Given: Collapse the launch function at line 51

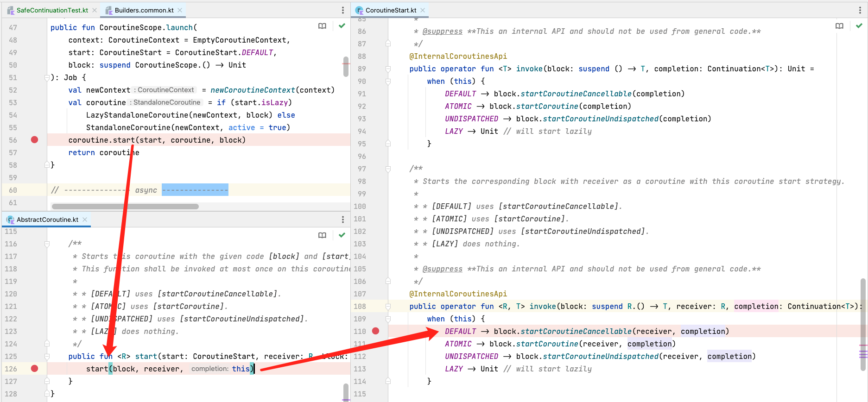Looking at the screenshot, I should (x=47, y=78).
